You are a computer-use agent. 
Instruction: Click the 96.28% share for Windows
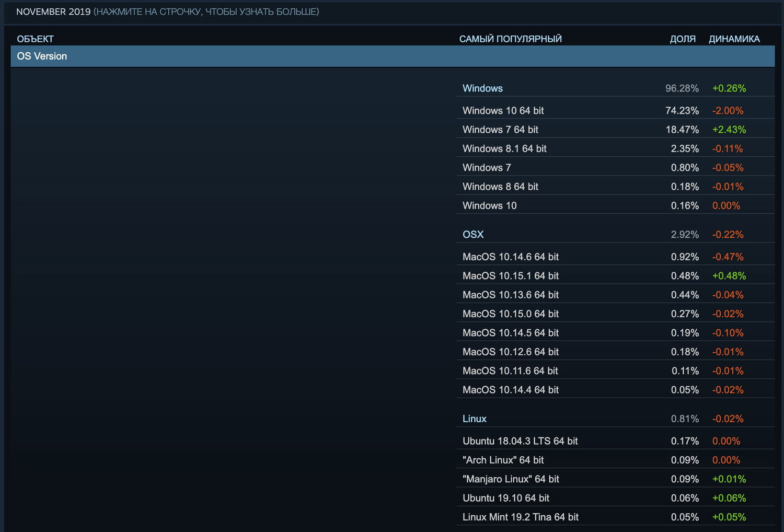[x=682, y=88]
